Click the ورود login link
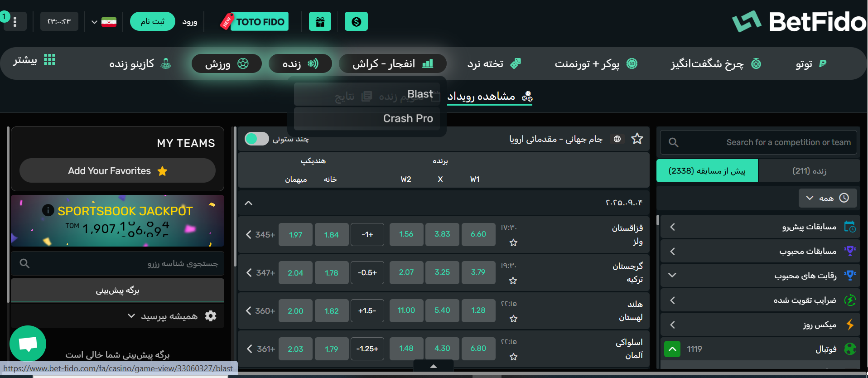868x378 pixels. [x=189, y=21]
